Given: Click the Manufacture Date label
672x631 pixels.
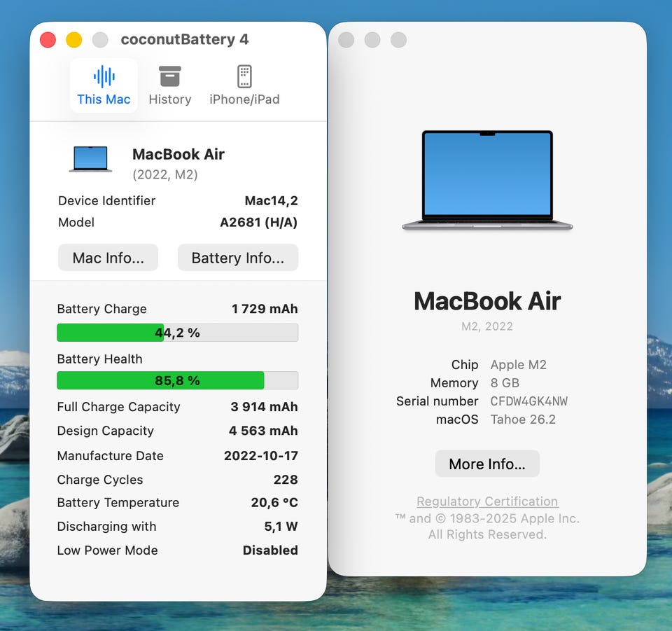Looking at the screenshot, I should pos(111,455).
